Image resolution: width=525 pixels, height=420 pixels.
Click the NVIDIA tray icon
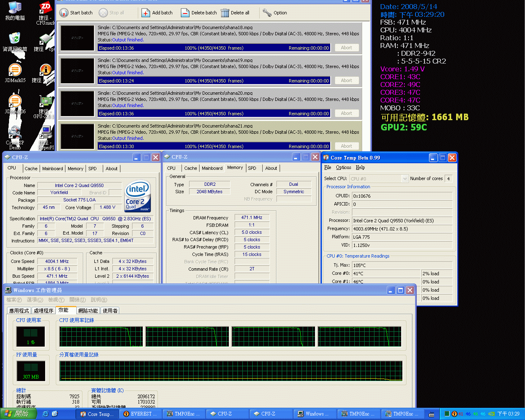(491, 414)
